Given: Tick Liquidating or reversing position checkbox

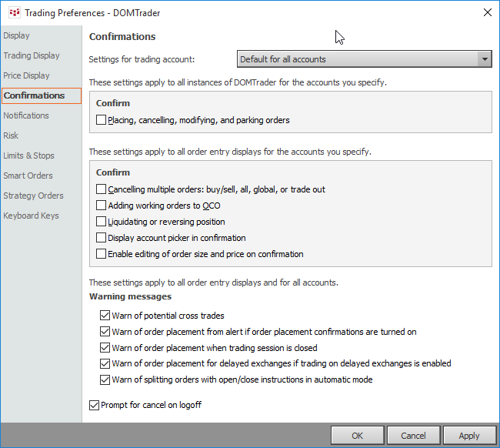Looking at the screenshot, I should click(x=102, y=222).
